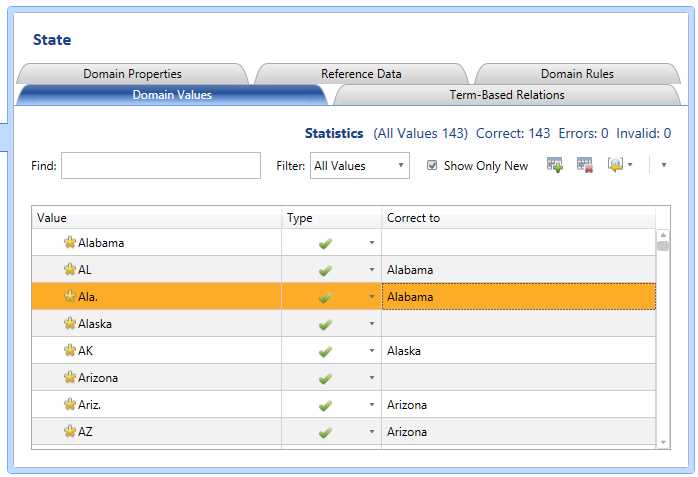This screenshot has height=477, width=698.
Task: Click the green checkmark in the Arizona row
Action: pyautogui.click(x=324, y=378)
